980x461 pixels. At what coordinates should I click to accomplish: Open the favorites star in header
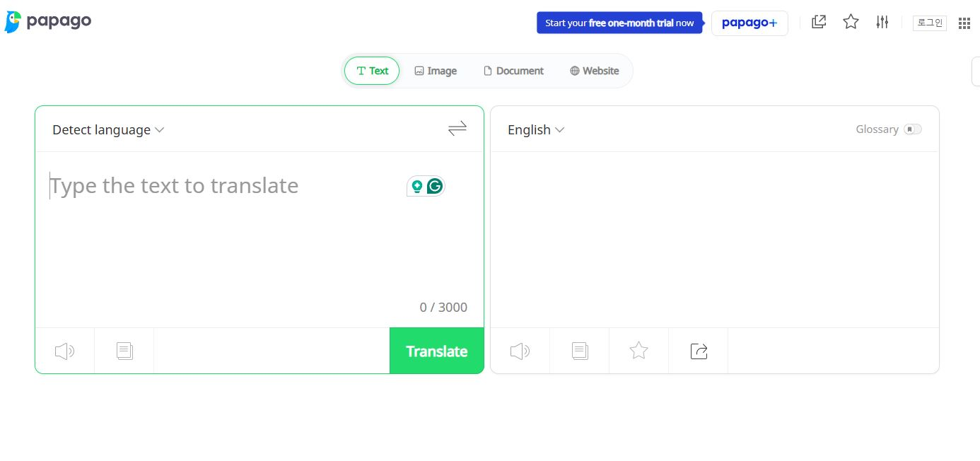coord(851,22)
